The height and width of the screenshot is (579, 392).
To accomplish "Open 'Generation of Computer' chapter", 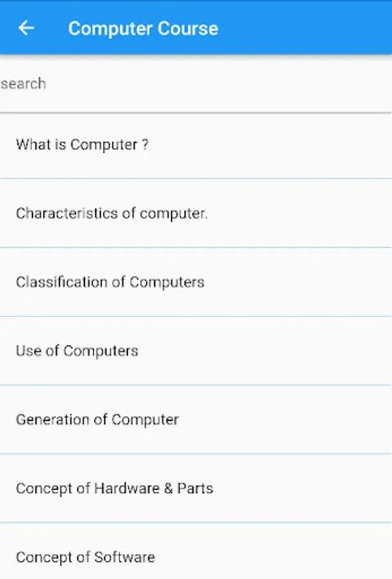I will coord(196,419).
